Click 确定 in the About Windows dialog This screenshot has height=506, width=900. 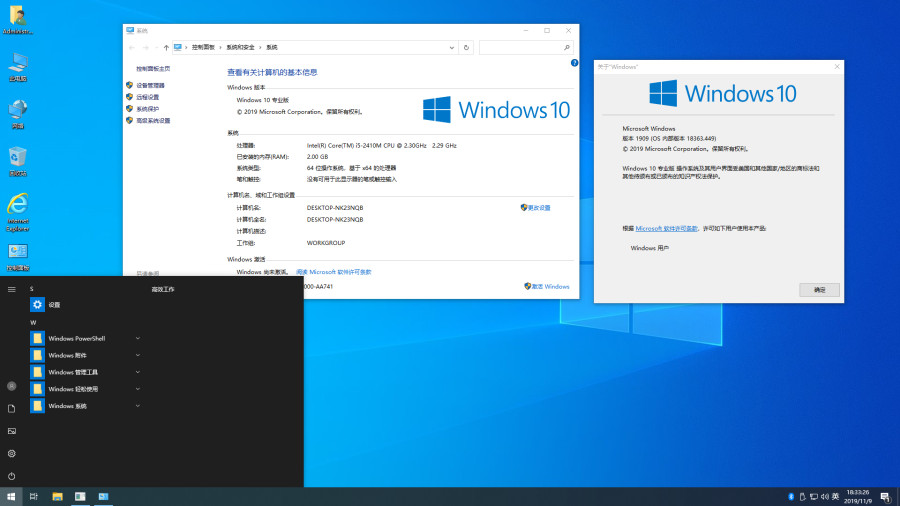(x=819, y=290)
